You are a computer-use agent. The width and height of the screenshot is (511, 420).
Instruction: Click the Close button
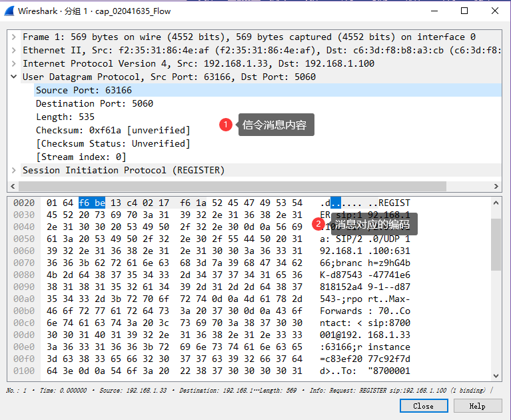[x=424, y=406]
